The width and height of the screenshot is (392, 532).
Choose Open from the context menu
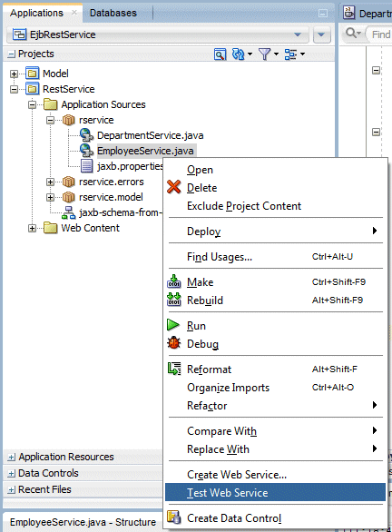click(x=275, y=169)
